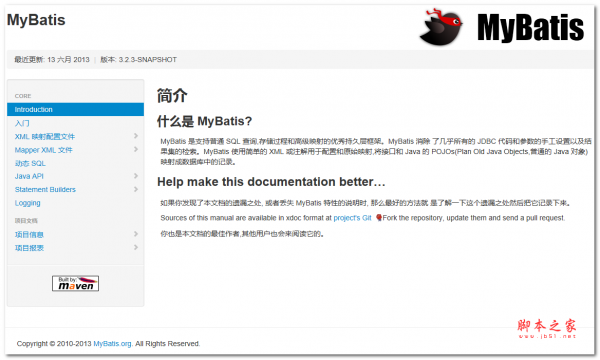Open the 项目信息 sidebar link
This screenshot has height=360, width=600.
coord(29,235)
